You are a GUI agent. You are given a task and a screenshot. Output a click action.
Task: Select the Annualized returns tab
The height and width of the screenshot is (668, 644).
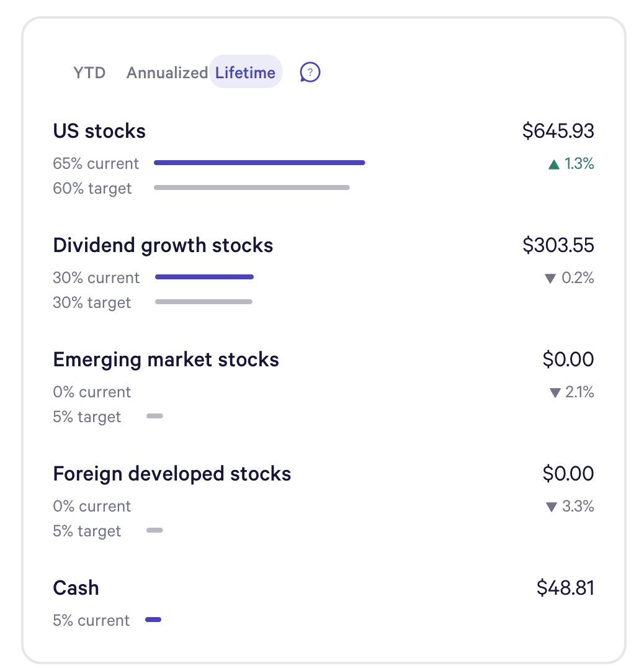coord(167,73)
